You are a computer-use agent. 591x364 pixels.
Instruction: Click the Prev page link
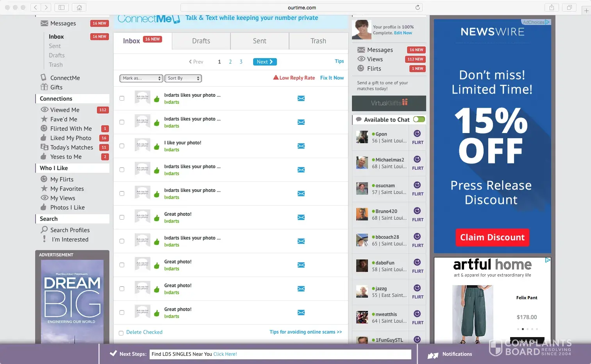(196, 62)
